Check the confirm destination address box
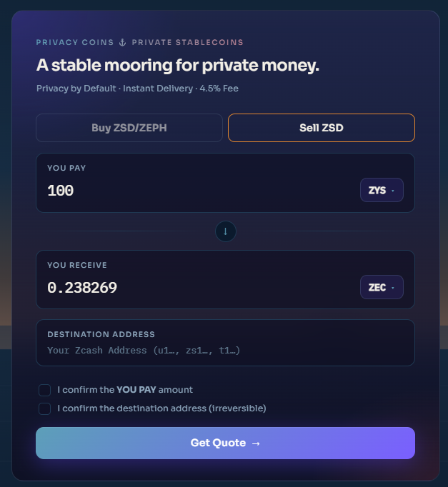The image size is (448, 487). (45, 408)
